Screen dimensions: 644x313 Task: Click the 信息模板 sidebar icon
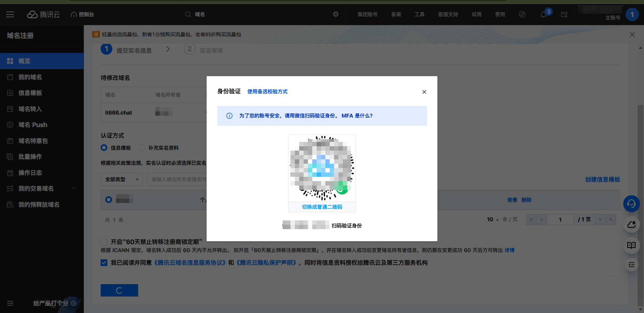pos(10,93)
